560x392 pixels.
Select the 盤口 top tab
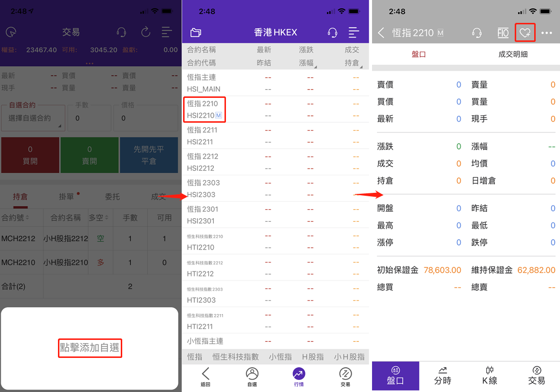(x=419, y=54)
